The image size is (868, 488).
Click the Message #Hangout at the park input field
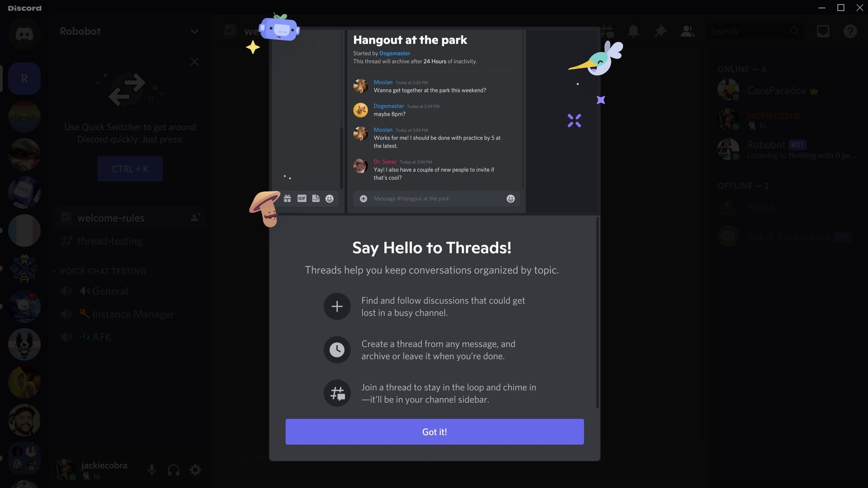point(437,198)
